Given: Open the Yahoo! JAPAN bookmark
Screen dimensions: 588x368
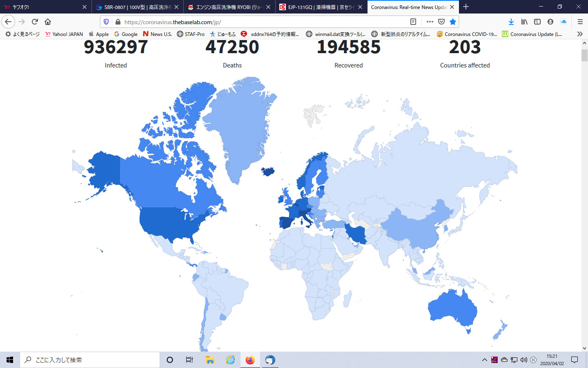Looking at the screenshot, I should (64, 34).
